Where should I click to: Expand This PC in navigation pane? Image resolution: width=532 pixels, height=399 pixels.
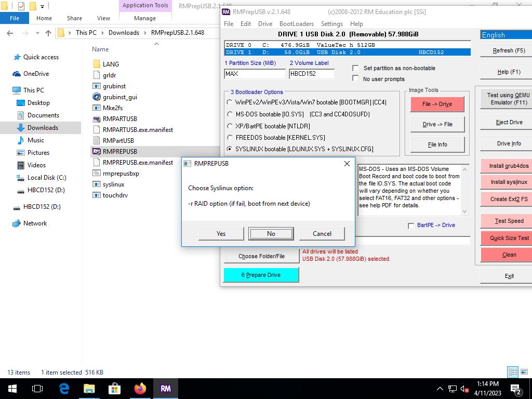point(7,90)
